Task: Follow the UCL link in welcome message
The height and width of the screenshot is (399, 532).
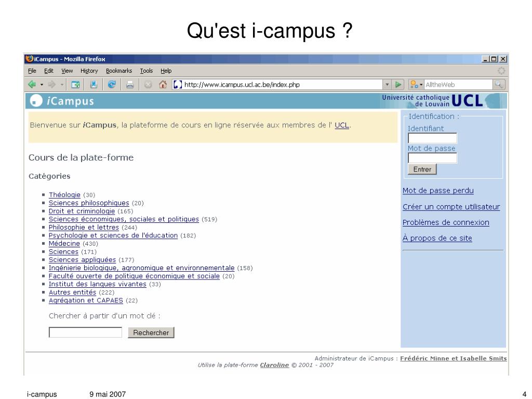Action: click(x=342, y=125)
